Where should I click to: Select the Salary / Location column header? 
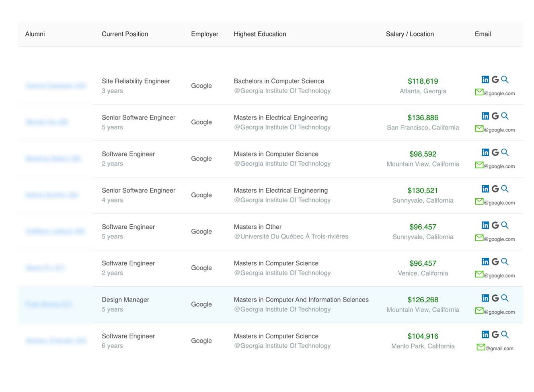click(410, 34)
